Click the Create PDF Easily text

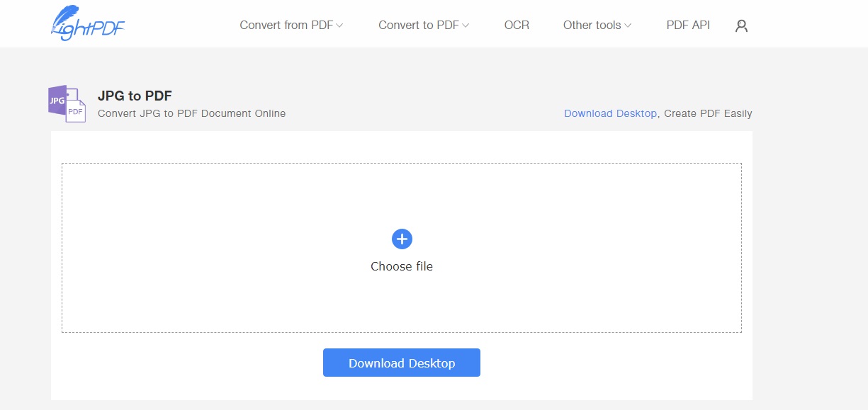708,113
